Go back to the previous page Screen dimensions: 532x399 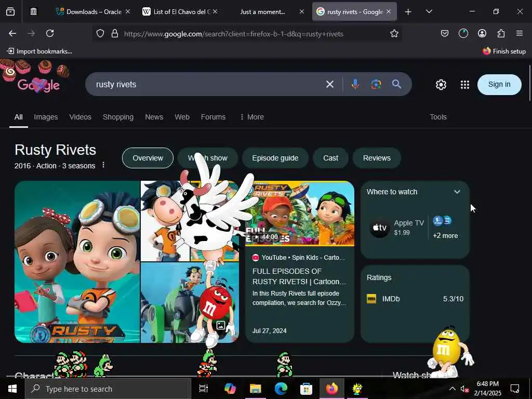click(x=12, y=33)
